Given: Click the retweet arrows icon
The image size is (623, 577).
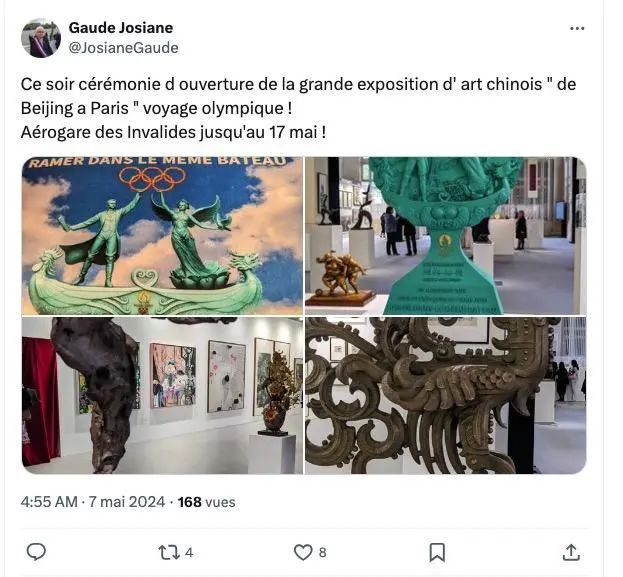Looking at the screenshot, I should (169, 552).
